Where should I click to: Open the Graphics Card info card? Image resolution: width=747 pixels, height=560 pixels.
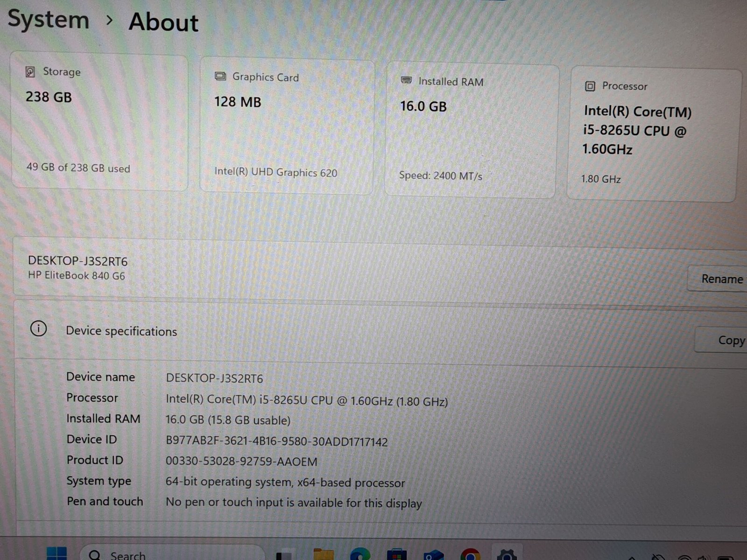coord(287,126)
